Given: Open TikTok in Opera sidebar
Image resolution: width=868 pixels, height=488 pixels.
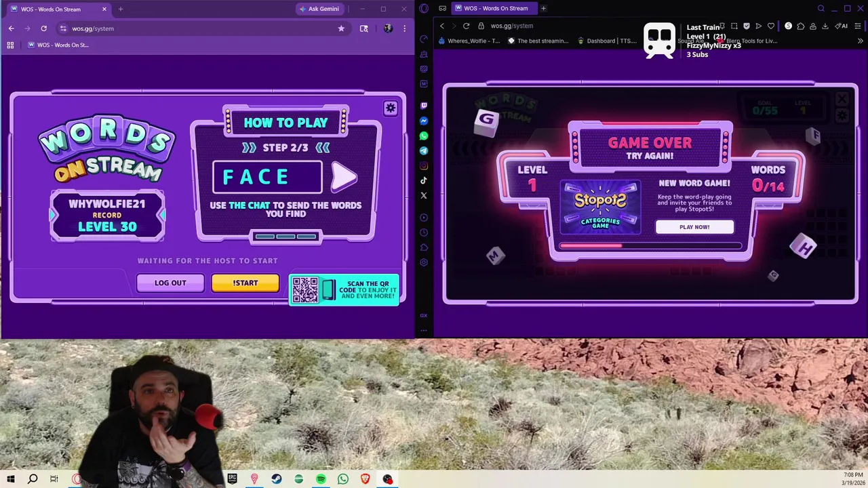Looking at the screenshot, I should [424, 180].
